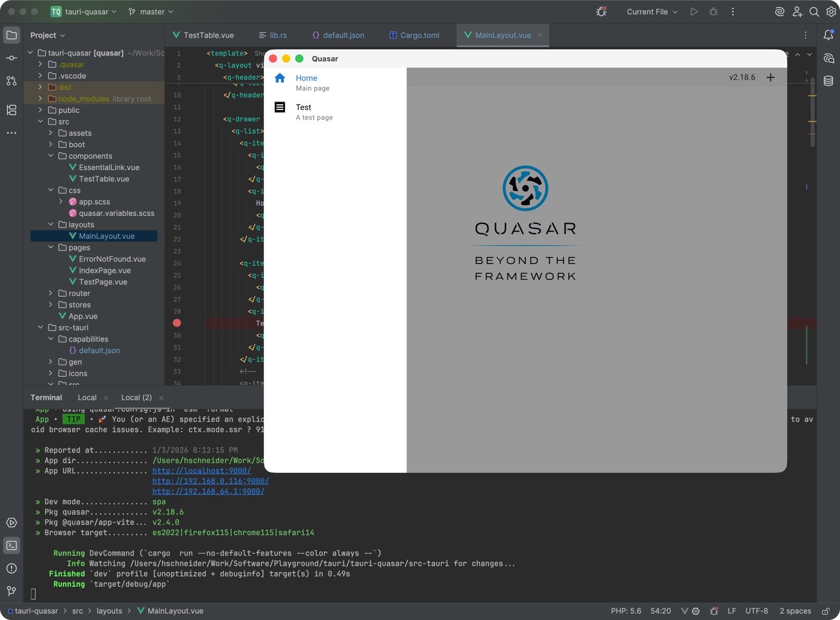Open the http://192.168.64.1:9000/ link
840x620 pixels.
208,491
